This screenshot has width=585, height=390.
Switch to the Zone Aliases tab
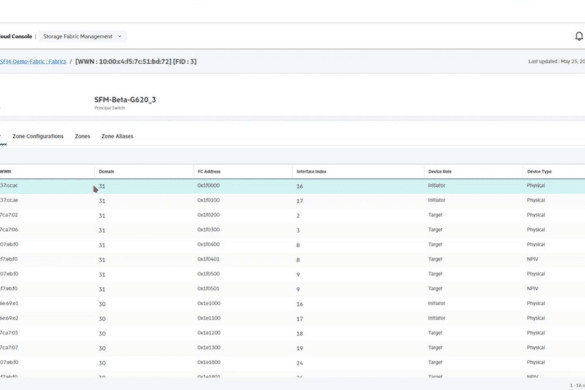click(x=117, y=136)
